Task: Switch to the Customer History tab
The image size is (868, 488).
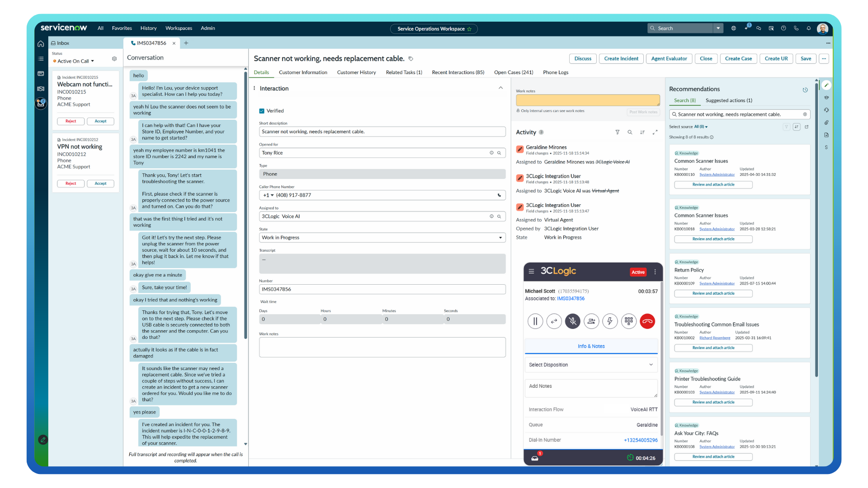Action: (356, 72)
